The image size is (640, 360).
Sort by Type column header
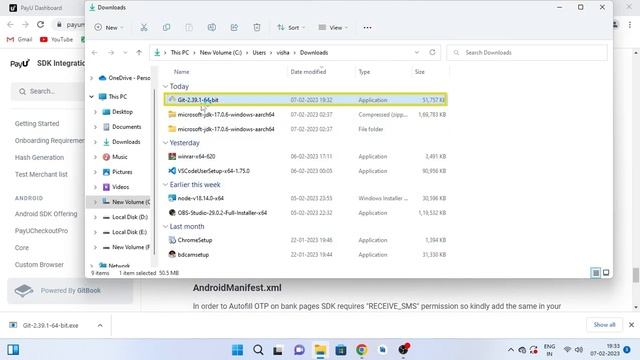[364, 72]
